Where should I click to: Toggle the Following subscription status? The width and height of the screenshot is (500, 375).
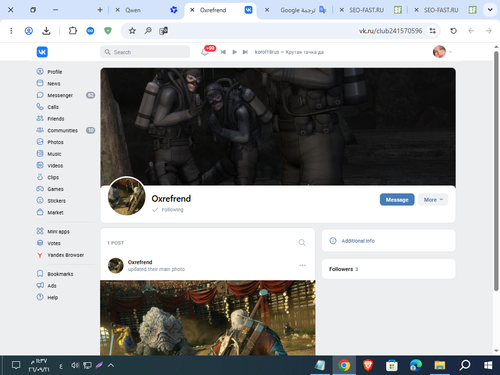pos(168,210)
